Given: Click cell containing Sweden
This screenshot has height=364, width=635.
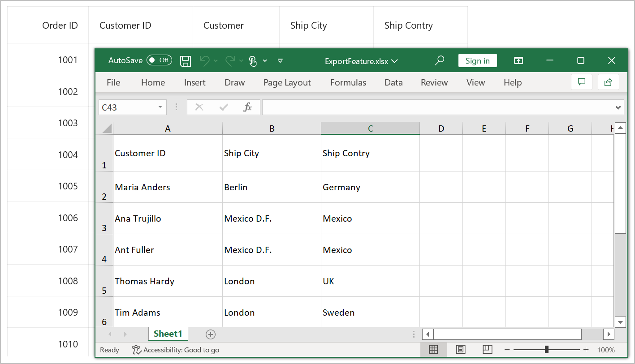Looking at the screenshot, I should coord(370,312).
